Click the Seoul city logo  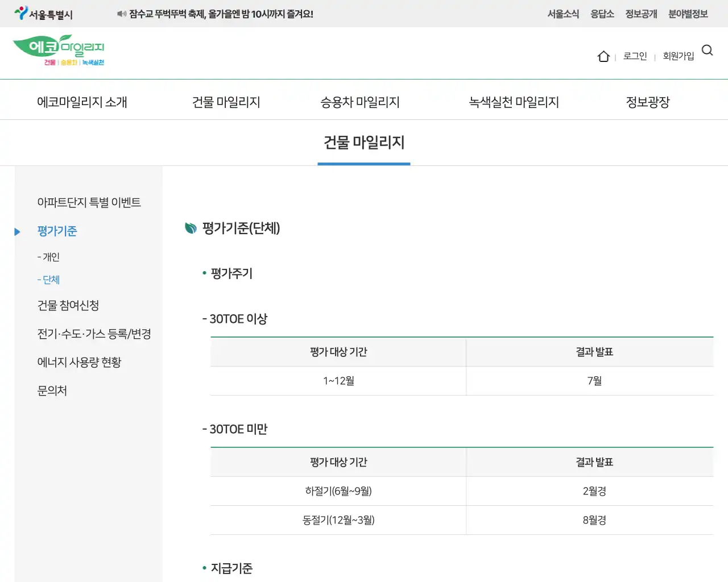44,14
